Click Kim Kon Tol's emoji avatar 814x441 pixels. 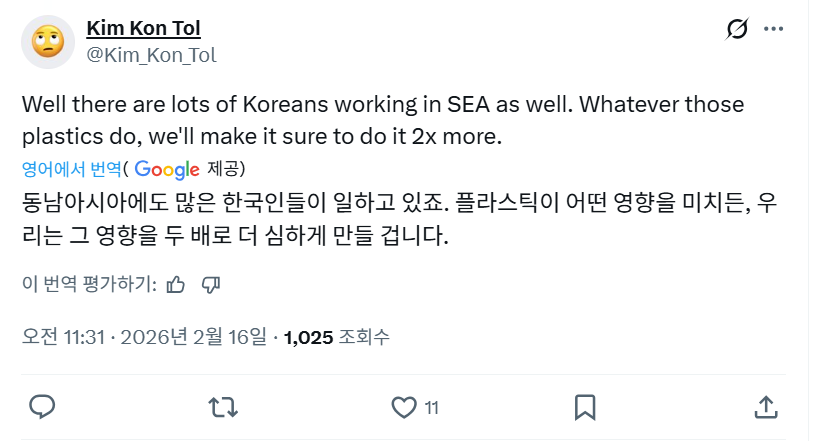click(47, 40)
